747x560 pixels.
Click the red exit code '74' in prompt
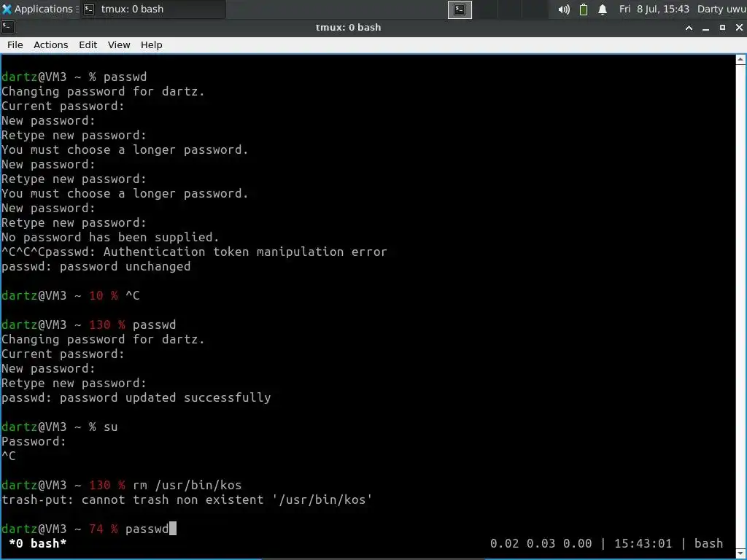[96, 529]
